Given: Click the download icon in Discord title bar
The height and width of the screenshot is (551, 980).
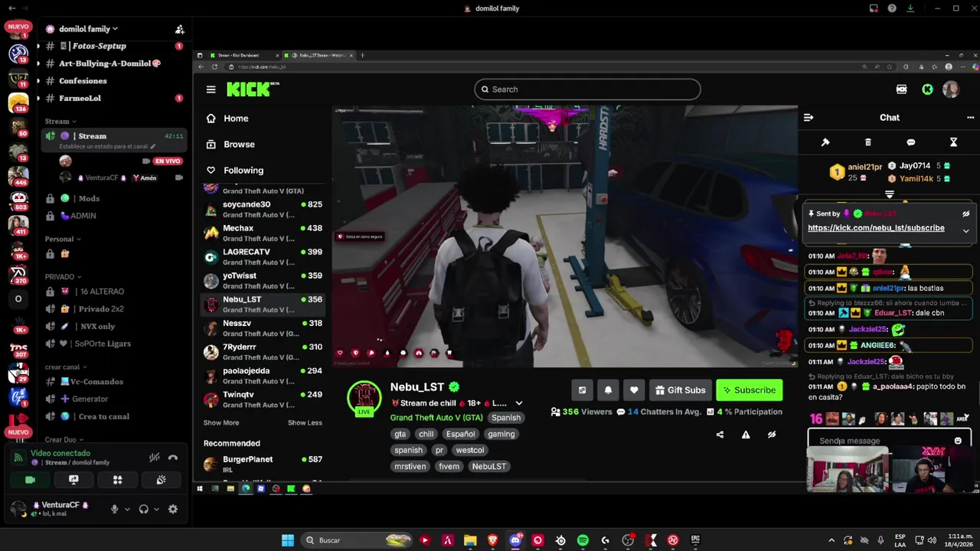Looking at the screenshot, I should click(910, 8).
